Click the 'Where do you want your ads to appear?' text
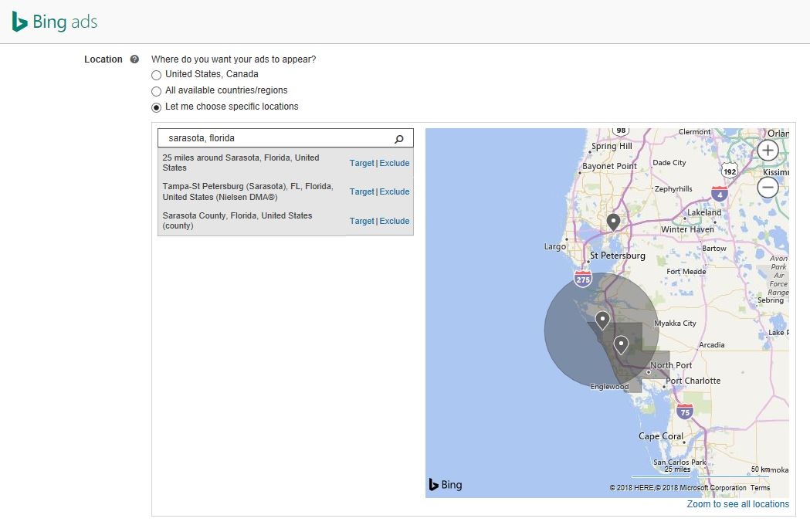This screenshot has height=532, width=810. pos(233,59)
